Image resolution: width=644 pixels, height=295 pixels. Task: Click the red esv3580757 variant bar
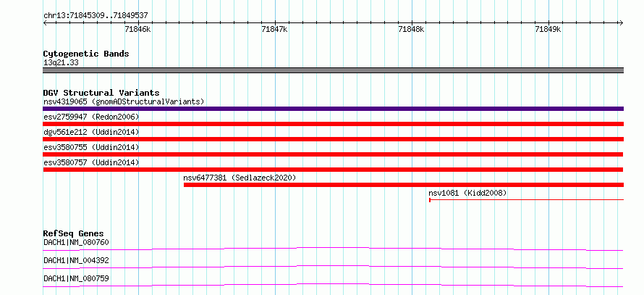pyautogui.click(x=333, y=170)
